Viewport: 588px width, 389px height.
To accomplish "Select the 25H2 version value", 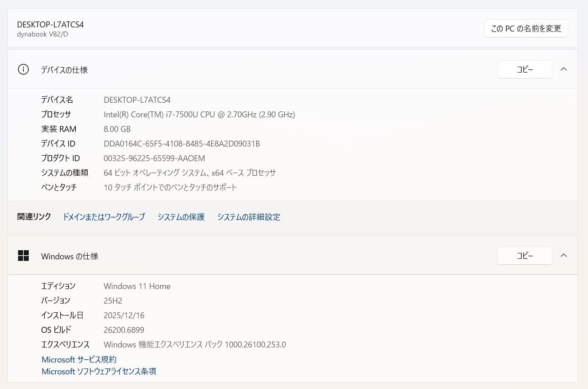I will [113, 300].
